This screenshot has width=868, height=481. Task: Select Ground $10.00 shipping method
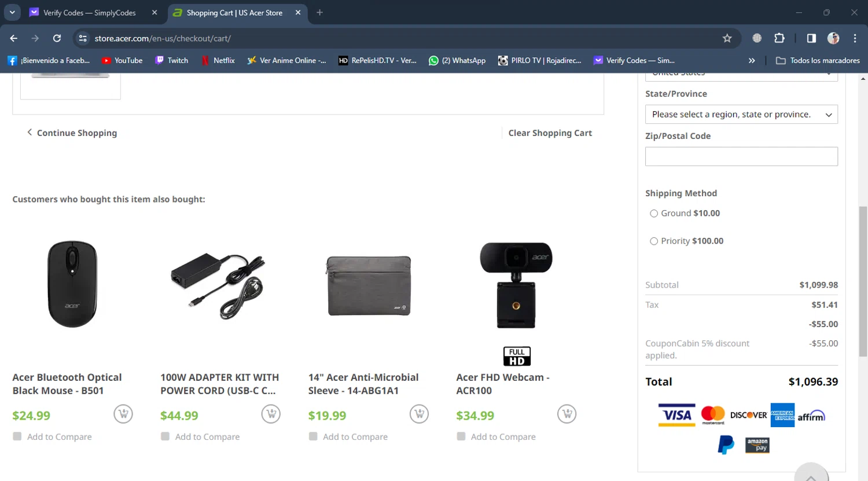coord(654,214)
